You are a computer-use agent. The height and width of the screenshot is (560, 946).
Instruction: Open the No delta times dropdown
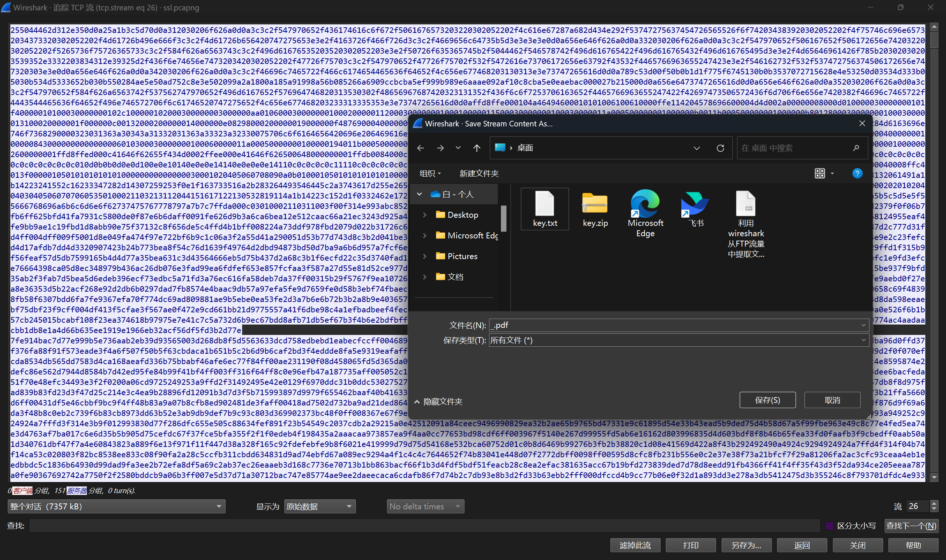click(x=425, y=506)
